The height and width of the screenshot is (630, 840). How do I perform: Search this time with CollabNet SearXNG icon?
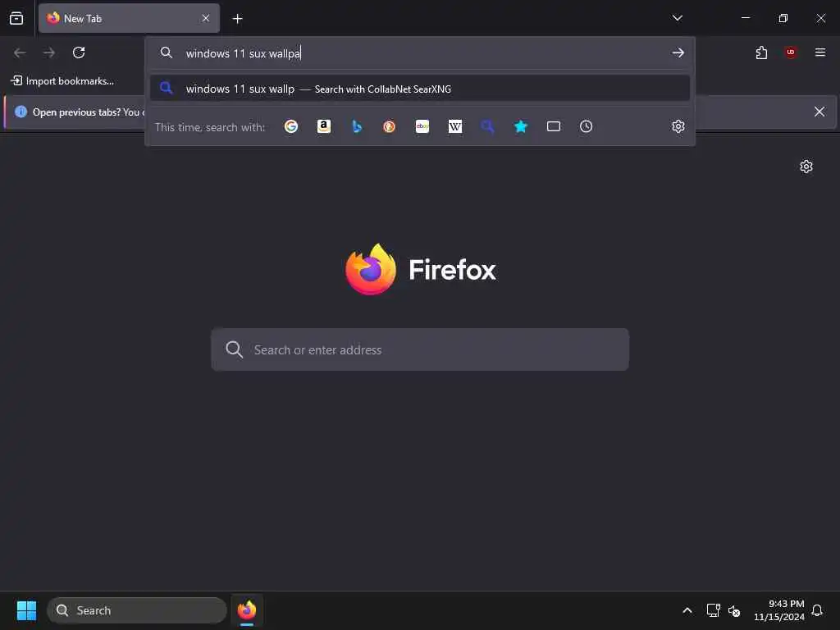coord(487,126)
